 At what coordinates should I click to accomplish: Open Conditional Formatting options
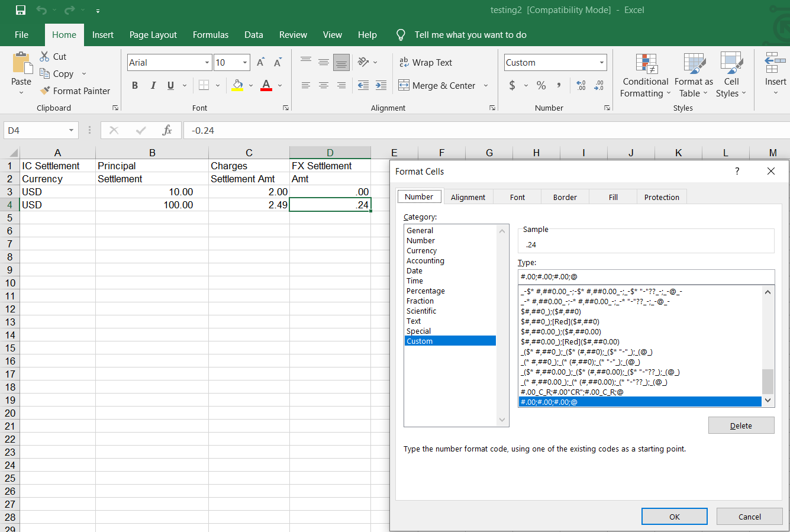tap(644, 76)
